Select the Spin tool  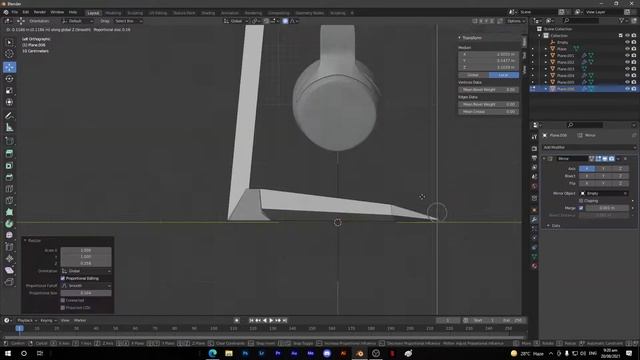(9, 224)
